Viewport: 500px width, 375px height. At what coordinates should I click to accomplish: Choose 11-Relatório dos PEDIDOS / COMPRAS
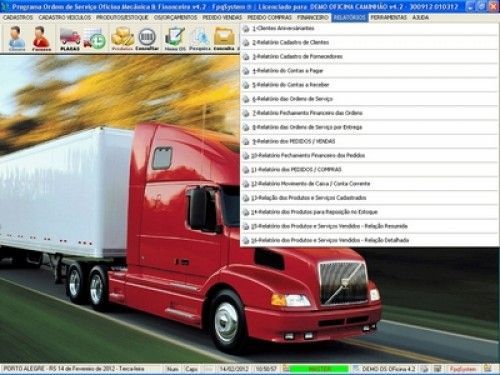(369, 170)
